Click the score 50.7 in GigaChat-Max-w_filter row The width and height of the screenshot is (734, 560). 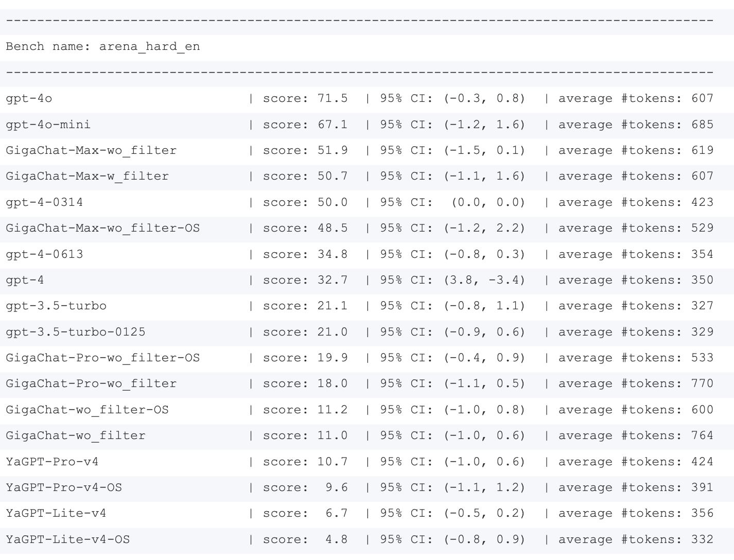pos(333,176)
